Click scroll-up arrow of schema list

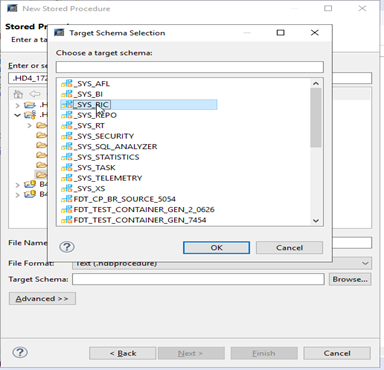[x=316, y=83]
